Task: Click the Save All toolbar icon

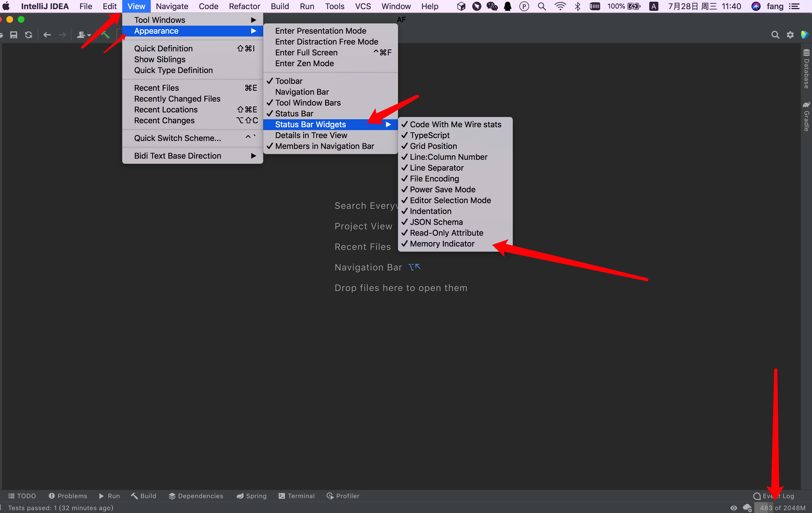Action: click(13, 35)
